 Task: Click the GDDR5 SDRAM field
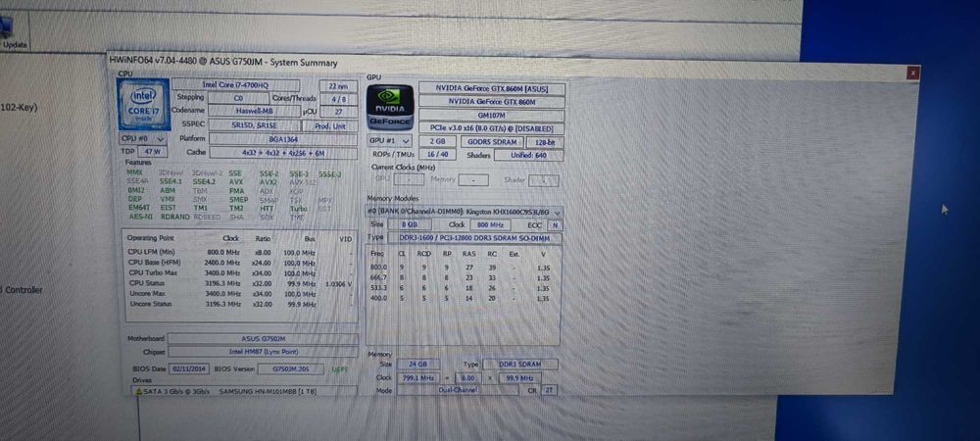pos(493,142)
